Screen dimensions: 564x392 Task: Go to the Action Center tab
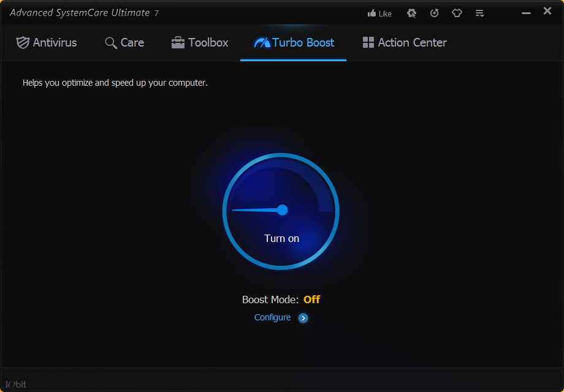tap(405, 43)
